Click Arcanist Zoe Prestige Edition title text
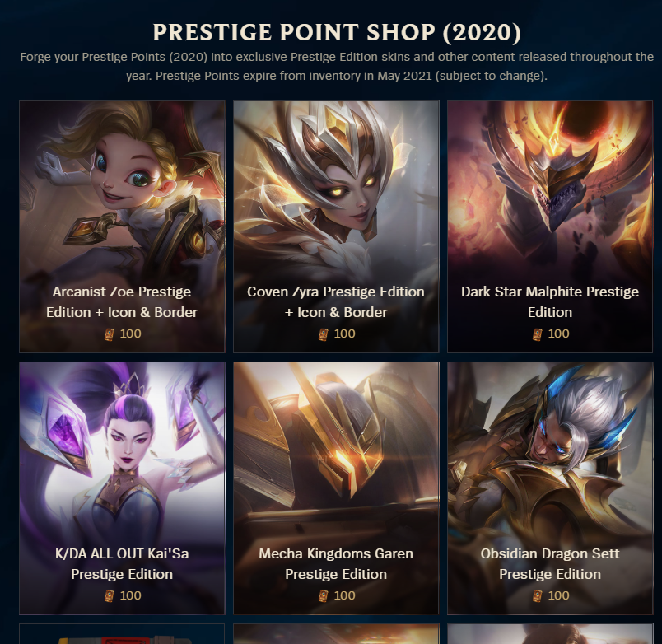This screenshot has width=662, height=644. (x=122, y=302)
